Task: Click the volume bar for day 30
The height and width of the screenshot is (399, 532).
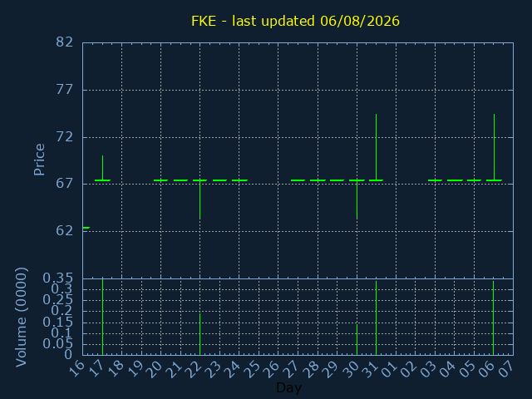Action: 357,340
